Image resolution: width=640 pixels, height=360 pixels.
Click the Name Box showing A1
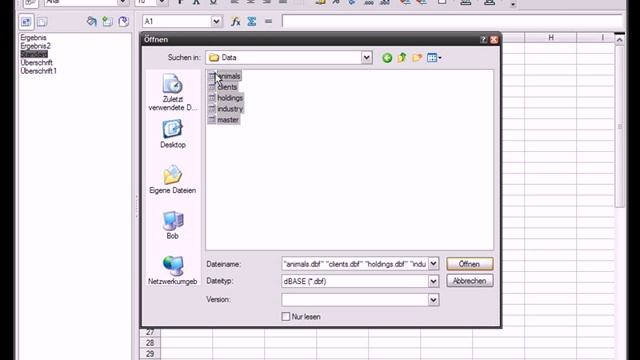tap(177, 21)
